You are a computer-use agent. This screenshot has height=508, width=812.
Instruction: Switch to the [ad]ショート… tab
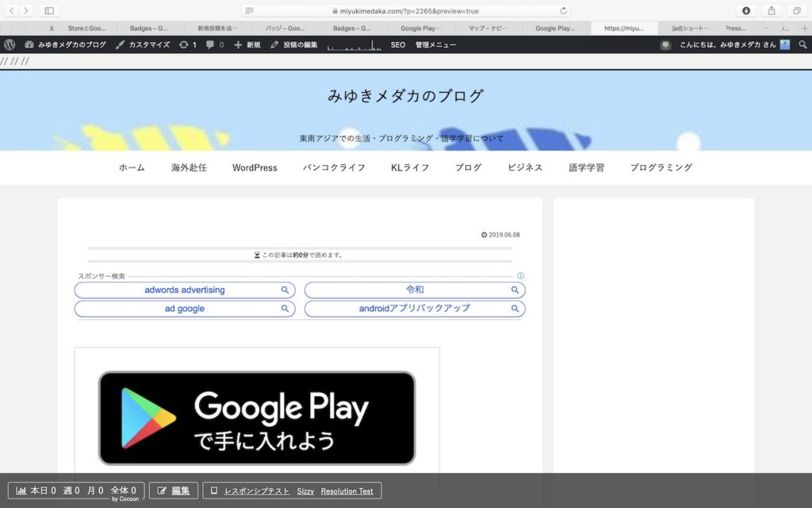[x=691, y=29]
